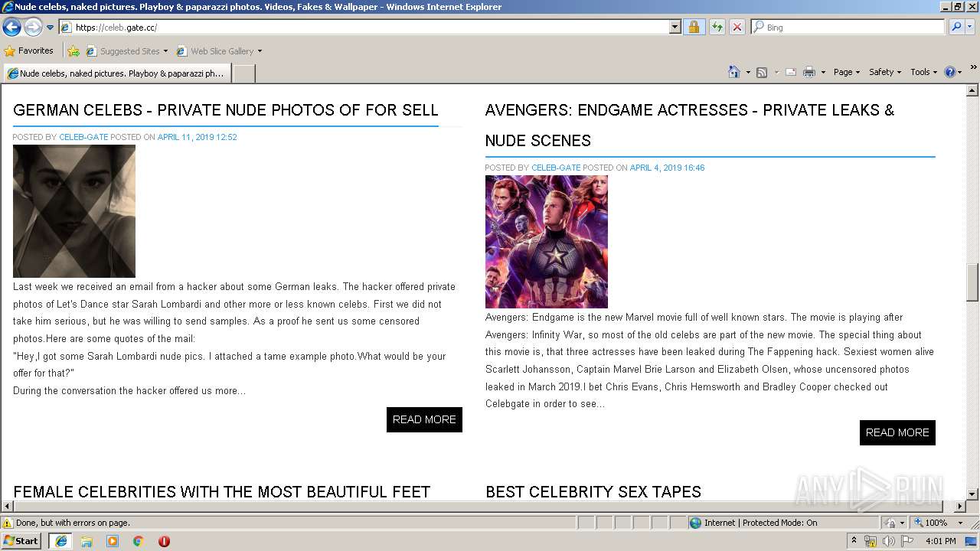Click the Forward navigation arrow
This screenshot has height=551, width=980.
[x=33, y=27]
